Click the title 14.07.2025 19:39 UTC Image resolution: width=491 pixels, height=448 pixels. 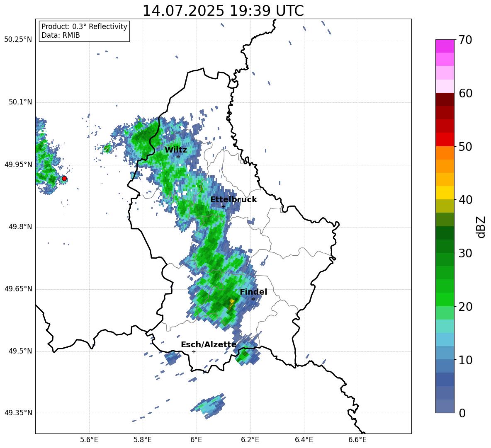tap(223, 11)
